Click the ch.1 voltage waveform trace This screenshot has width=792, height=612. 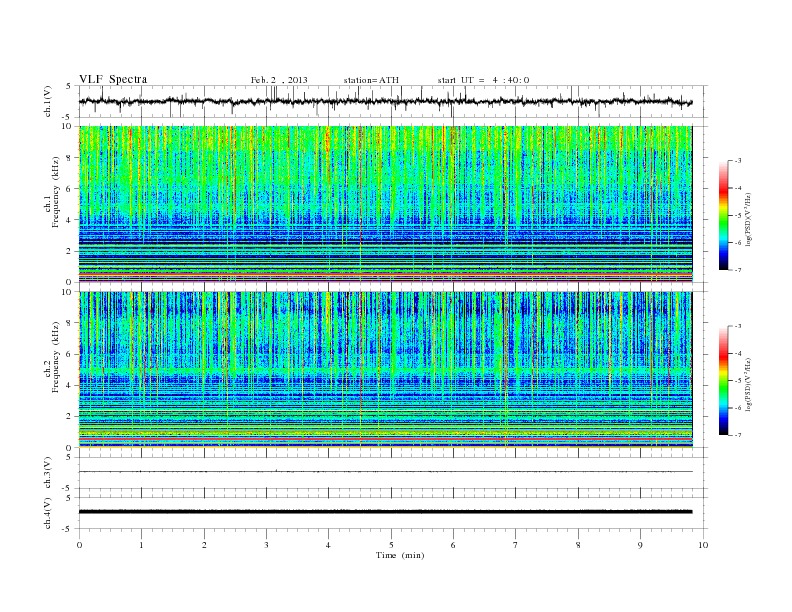coord(385,101)
